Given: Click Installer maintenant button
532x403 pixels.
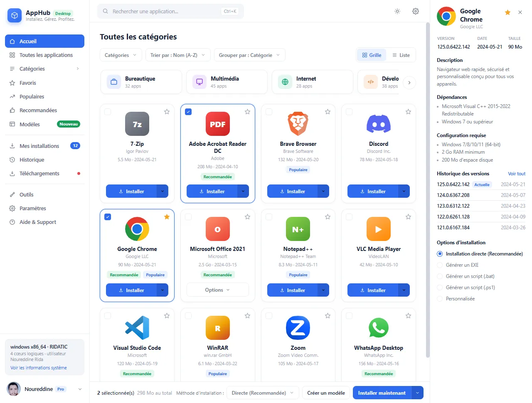Looking at the screenshot, I should coord(382,393).
